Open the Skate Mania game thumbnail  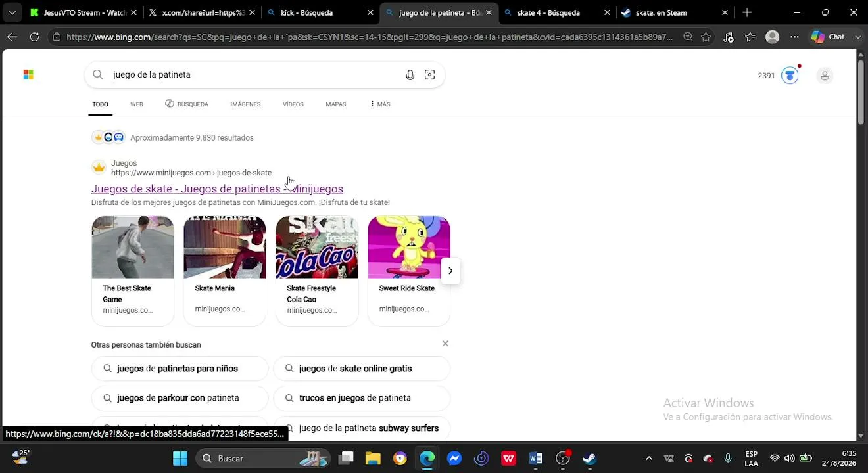[225, 247]
